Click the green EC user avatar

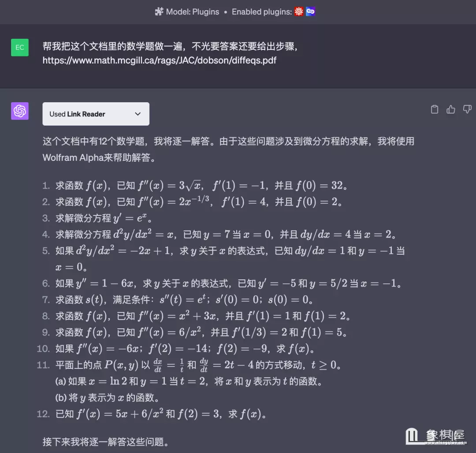click(x=20, y=48)
